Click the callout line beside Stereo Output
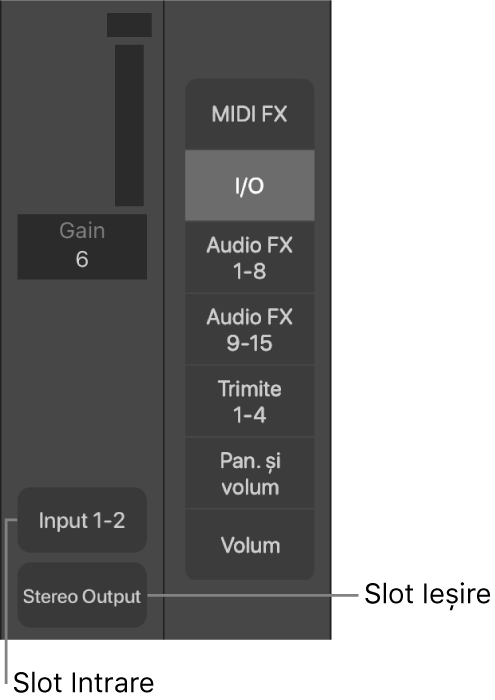The width and height of the screenshot is (495, 700). (x=253, y=595)
